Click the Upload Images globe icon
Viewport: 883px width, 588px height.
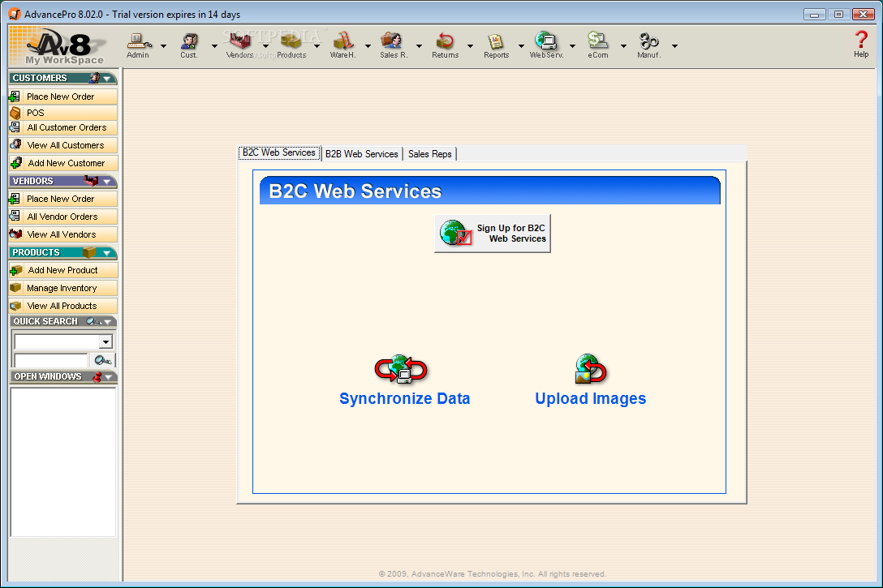590,369
